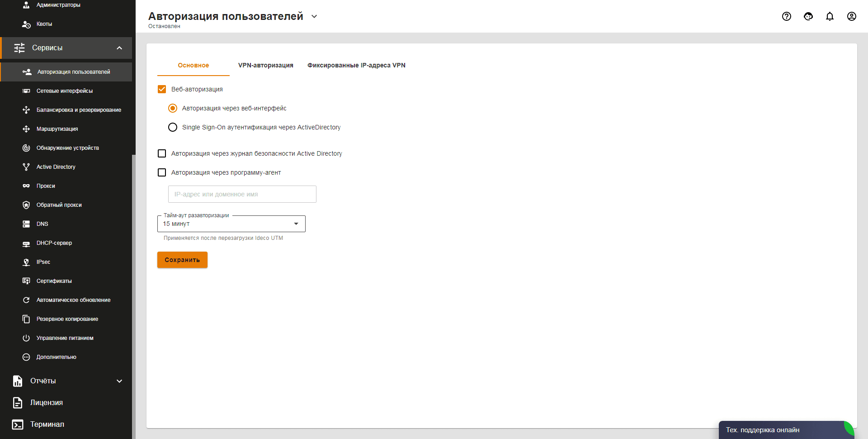Click the Маршрутизация icon
The height and width of the screenshot is (439, 868).
point(26,129)
